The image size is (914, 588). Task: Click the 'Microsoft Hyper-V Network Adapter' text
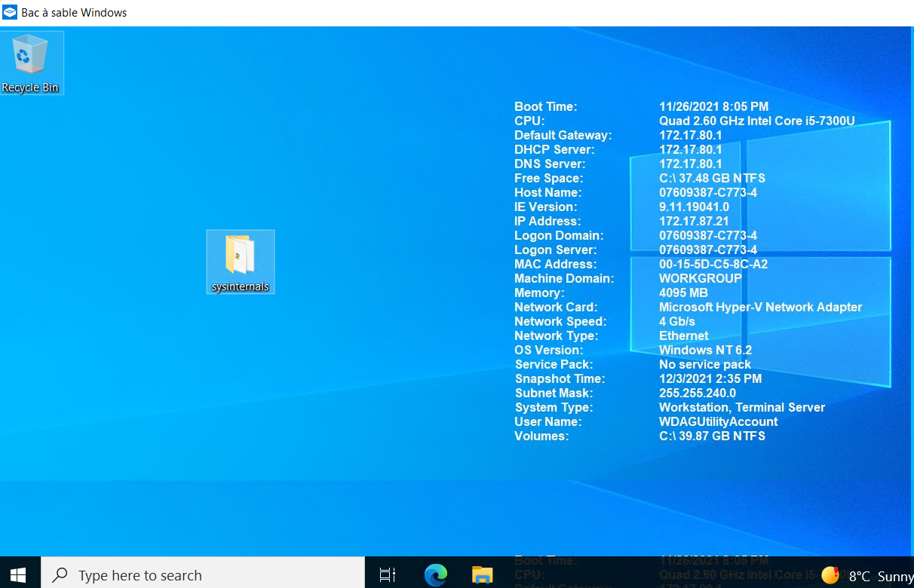point(760,307)
